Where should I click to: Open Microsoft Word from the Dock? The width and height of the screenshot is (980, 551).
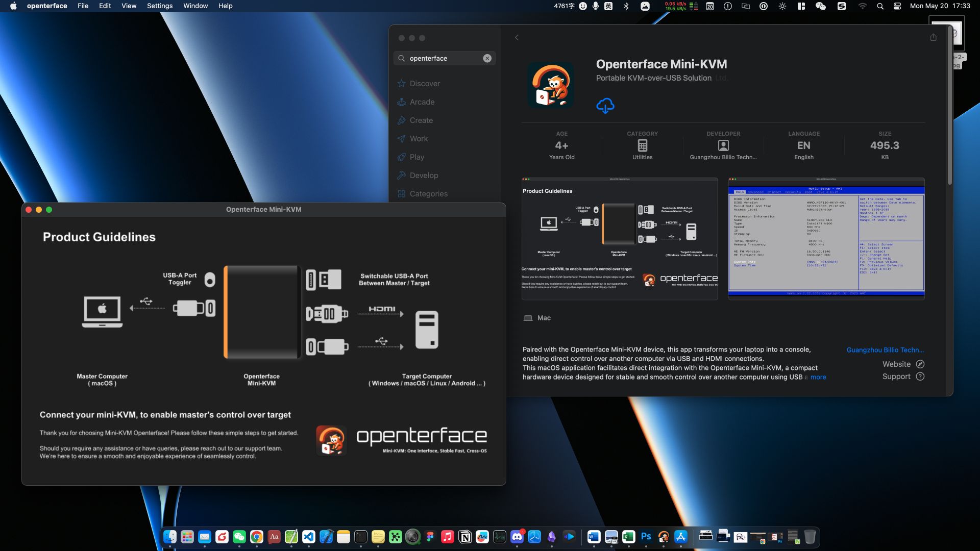pyautogui.click(x=594, y=537)
